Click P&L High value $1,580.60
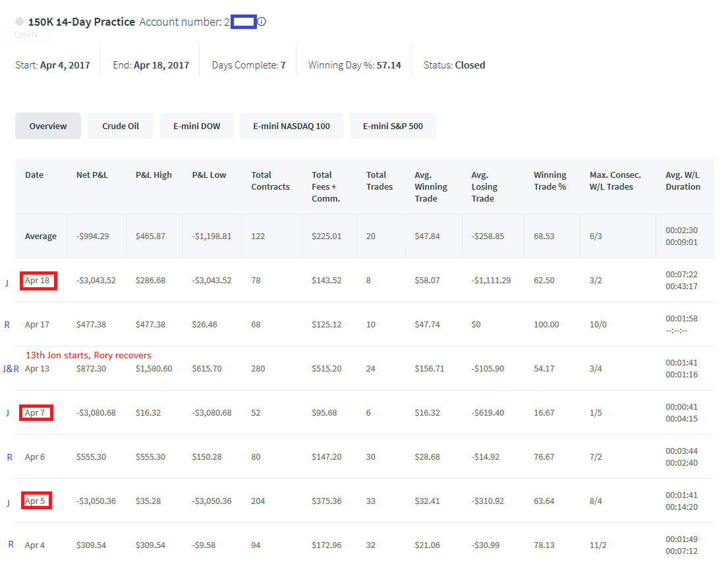Viewport: 728px width, 581px height. (x=154, y=368)
